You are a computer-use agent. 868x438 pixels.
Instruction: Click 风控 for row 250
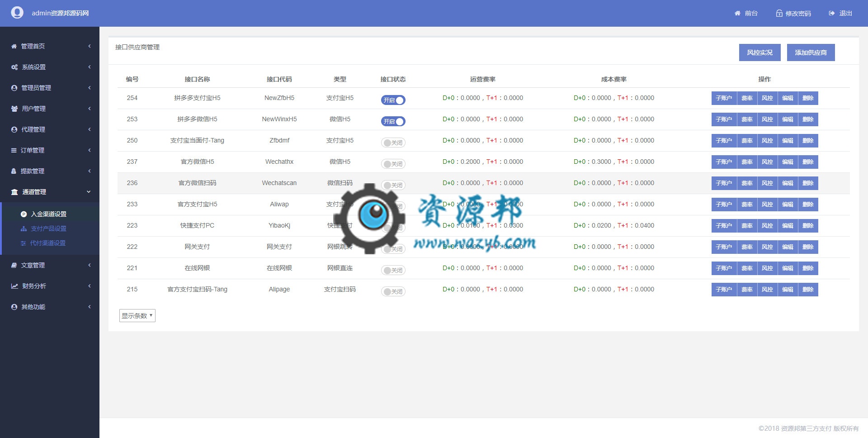coord(767,141)
